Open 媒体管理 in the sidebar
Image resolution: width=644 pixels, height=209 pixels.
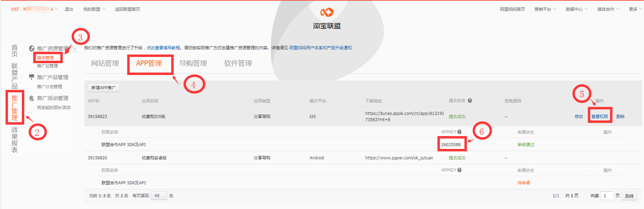[45, 58]
